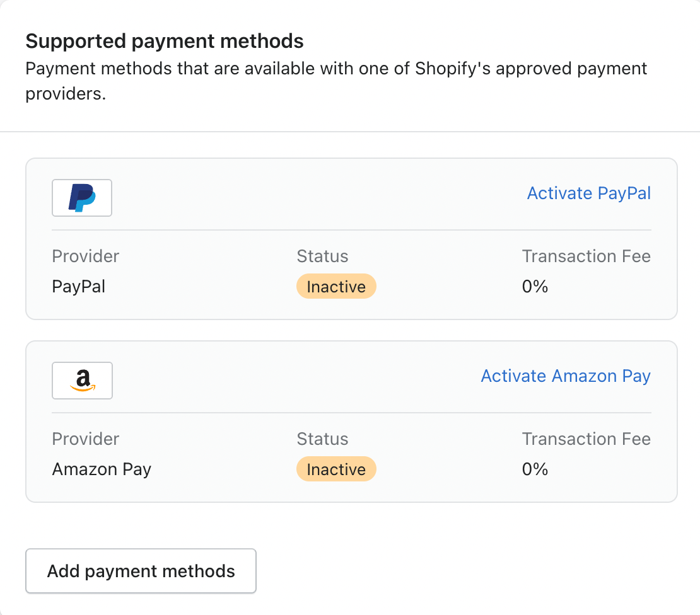Click the Provider label in PayPal card
The height and width of the screenshot is (615, 700).
(x=85, y=256)
